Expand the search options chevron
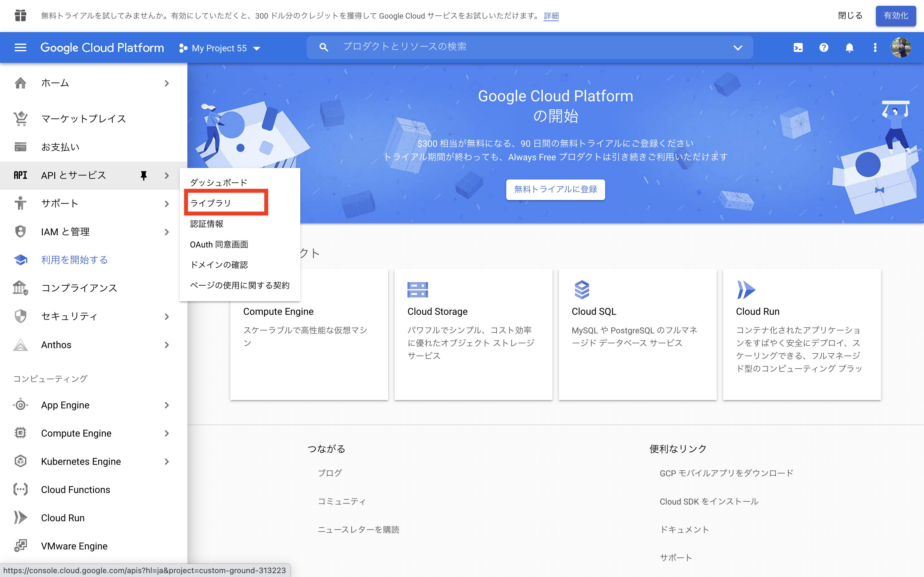Image resolution: width=924 pixels, height=577 pixels. click(738, 47)
